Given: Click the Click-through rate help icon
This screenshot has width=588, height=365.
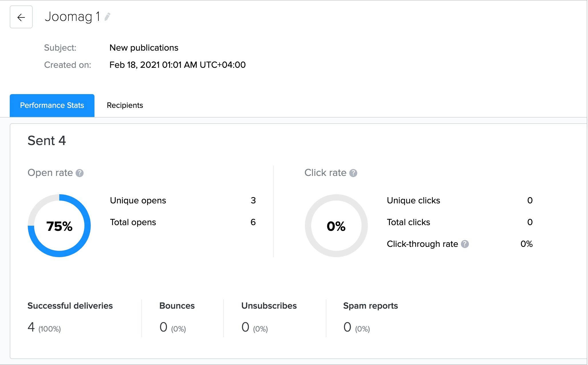Looking at the screenshot, I should tap(465, 244).
